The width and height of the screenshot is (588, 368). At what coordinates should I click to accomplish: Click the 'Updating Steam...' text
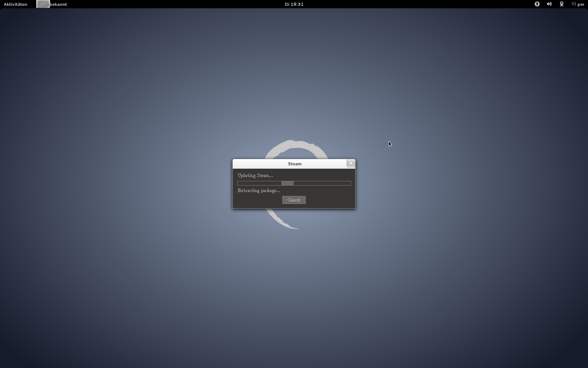(255, 175)
